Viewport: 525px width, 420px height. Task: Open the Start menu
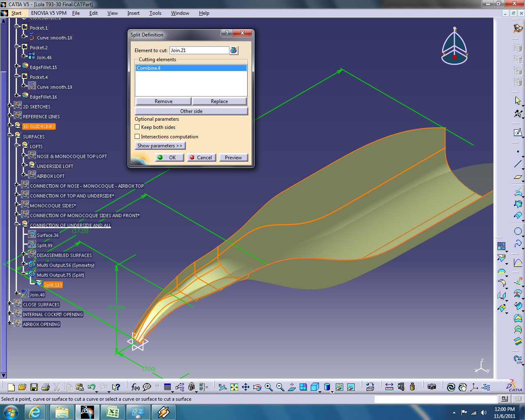coord(16,13)
